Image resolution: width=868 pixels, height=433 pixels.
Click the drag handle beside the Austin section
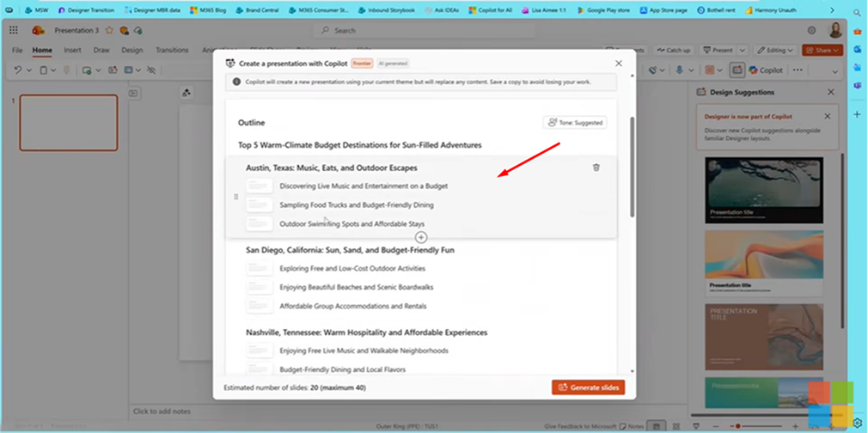tap(236, 197)
